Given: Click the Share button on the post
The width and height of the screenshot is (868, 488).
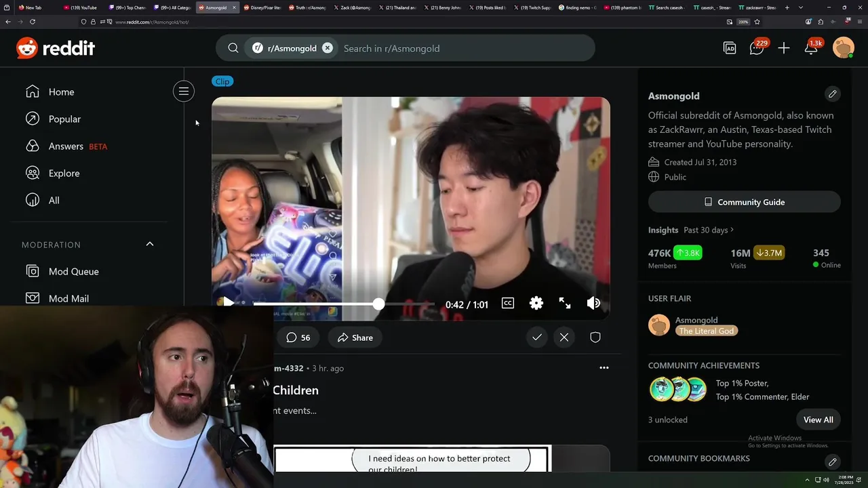Looking at the screenshot, I should click(355, 338).
